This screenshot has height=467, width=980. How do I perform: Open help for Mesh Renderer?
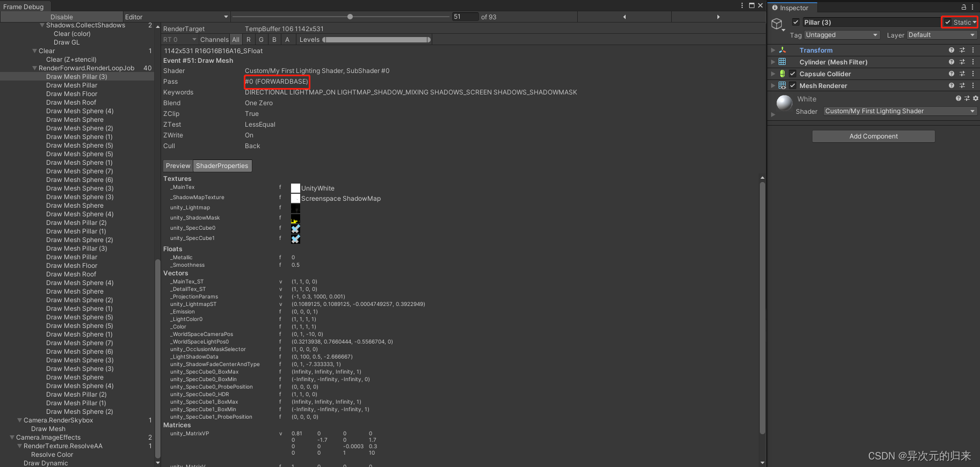click(952, 85)
